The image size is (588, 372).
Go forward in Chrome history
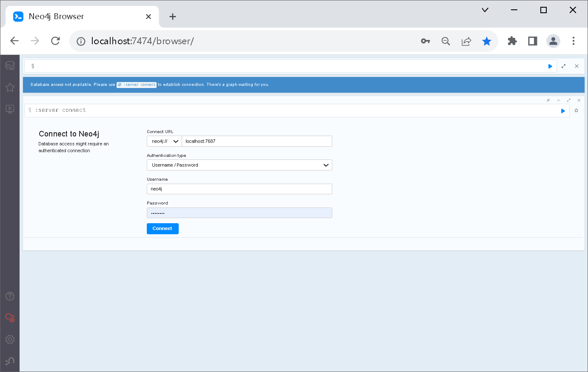click(35, 41)
